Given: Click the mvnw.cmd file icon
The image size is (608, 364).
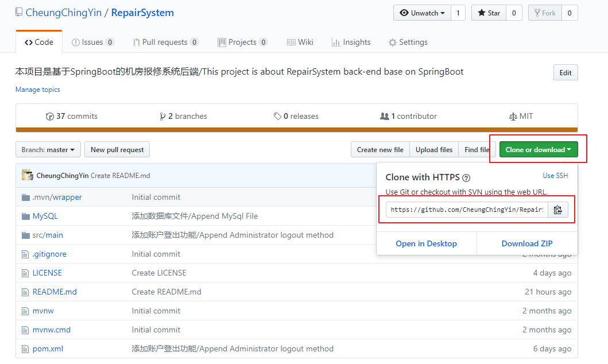Looking at the screenshot, I should [25, 330].
